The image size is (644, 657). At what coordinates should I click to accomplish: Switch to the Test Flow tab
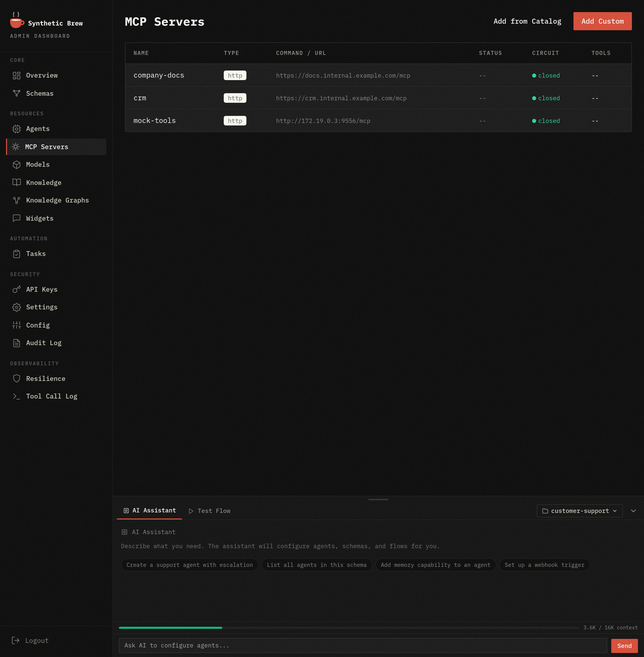210,511
